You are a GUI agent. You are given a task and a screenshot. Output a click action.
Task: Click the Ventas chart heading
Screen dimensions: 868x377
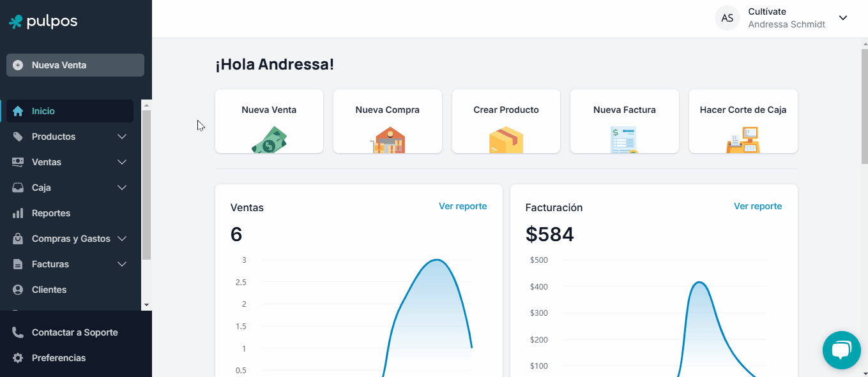[x=247, y=207]
